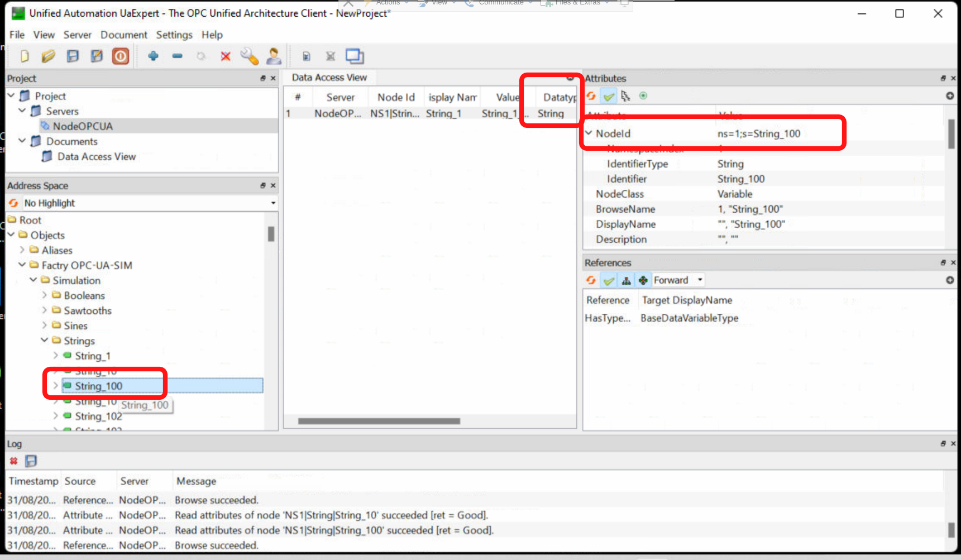
Task: Expand the Booleans folder
Action: [45, 295]
